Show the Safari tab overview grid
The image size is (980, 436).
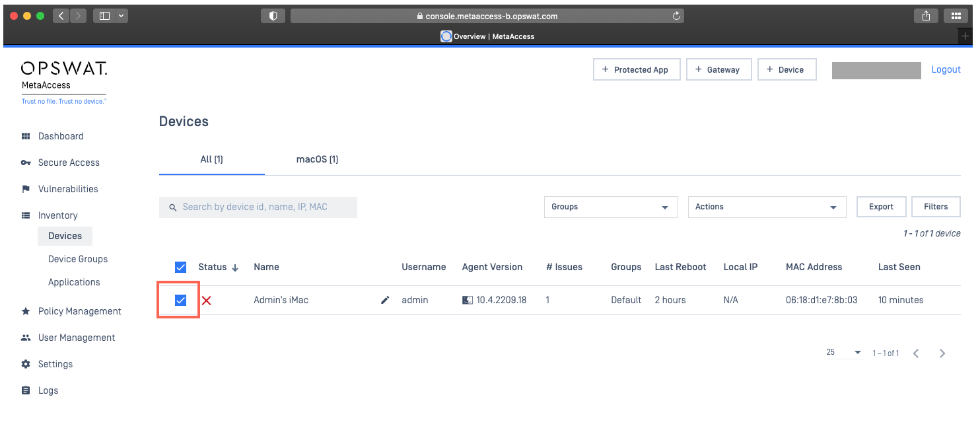pyautogui.click(x=956, y=16)
